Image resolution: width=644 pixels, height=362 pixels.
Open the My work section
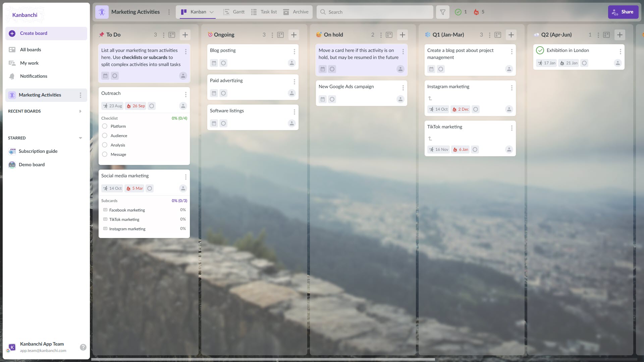(29, 63)
